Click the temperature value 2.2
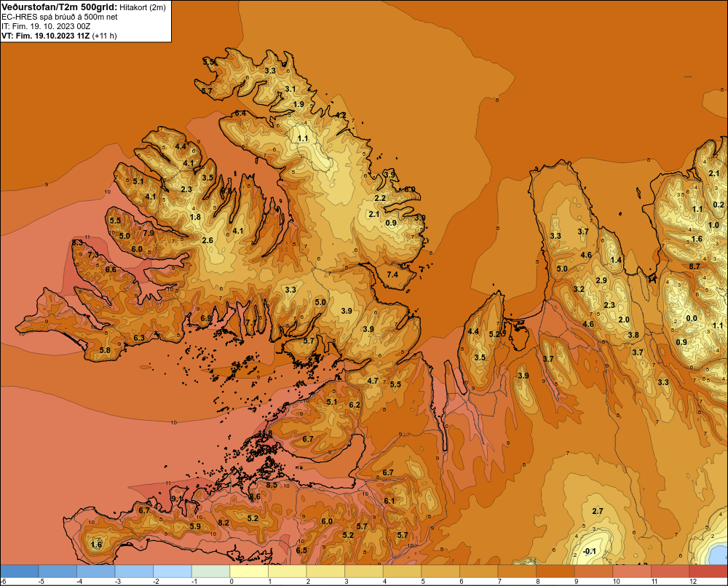728x586 pixels. (x=380, y=198)
